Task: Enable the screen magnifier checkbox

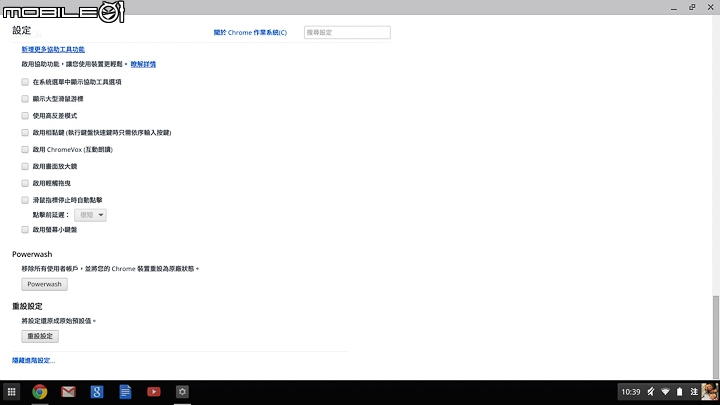Action: click(25, 166)
